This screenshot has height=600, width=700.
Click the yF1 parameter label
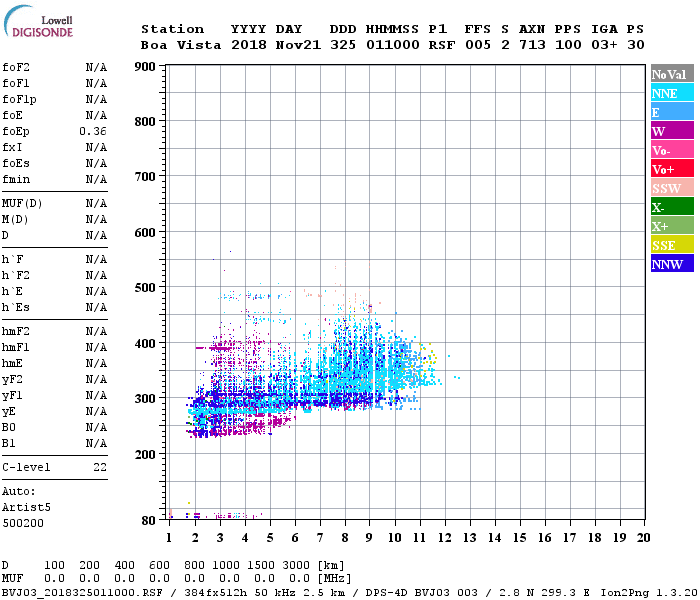pyautogui.click(x=12, y=396)
